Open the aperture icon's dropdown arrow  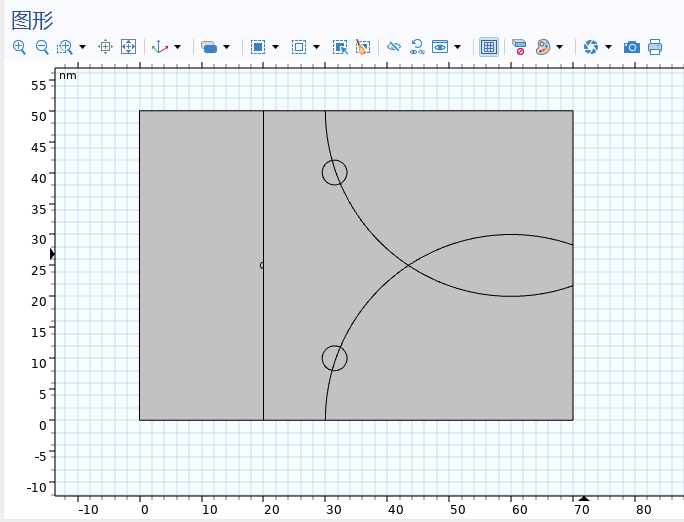click(x=609, y=47)
